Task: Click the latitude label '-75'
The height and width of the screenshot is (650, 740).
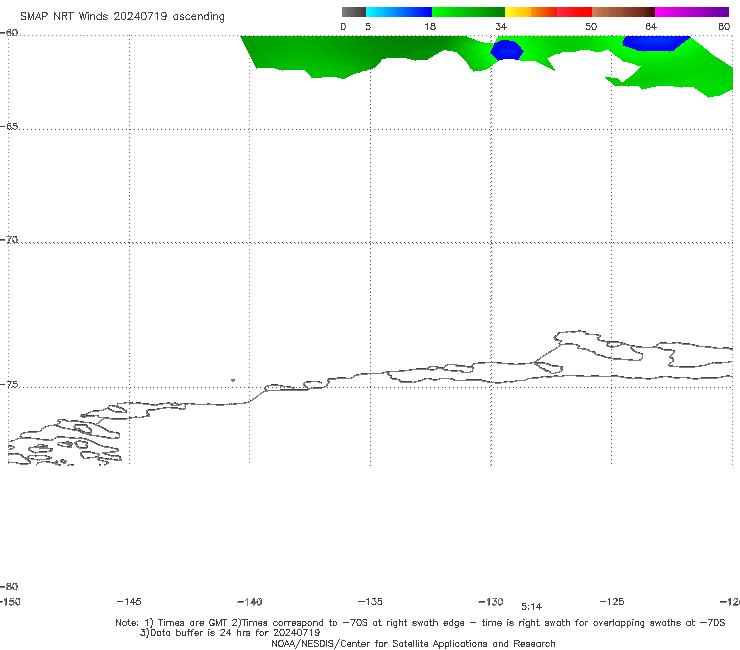Action: 9,385
